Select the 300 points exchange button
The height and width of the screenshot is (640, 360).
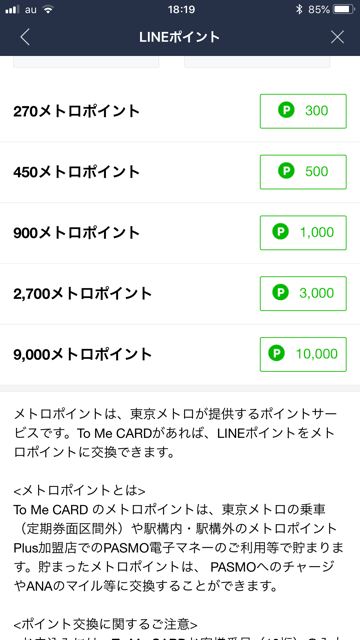(303, 111)
